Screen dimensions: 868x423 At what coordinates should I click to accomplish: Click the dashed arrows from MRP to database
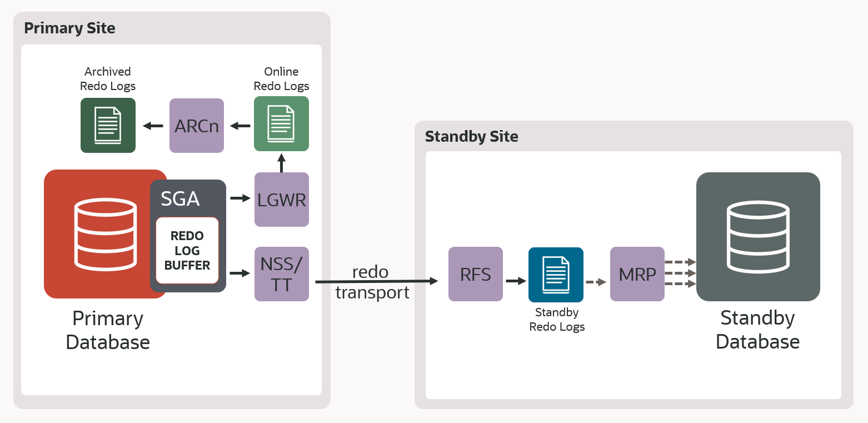click(680, 273)
